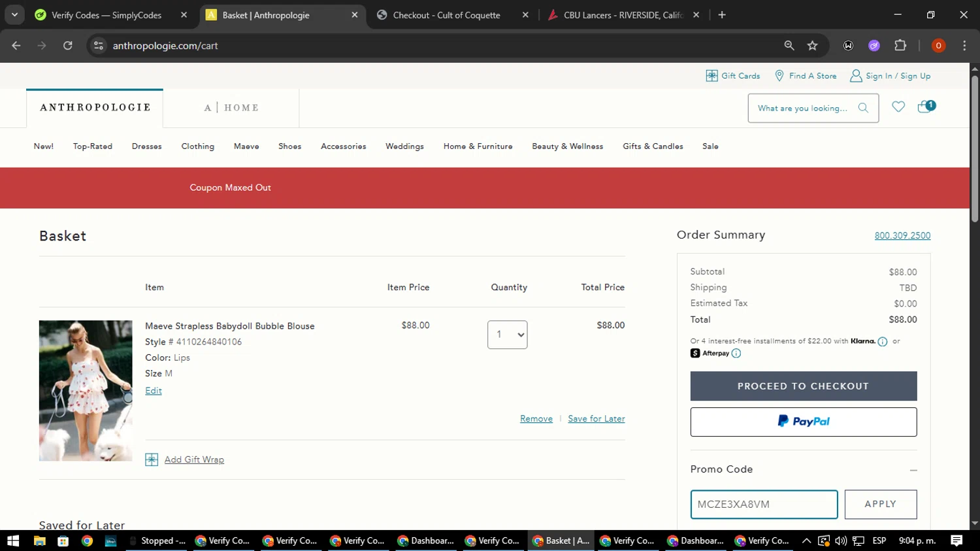View site information icon in address bar

99,45
